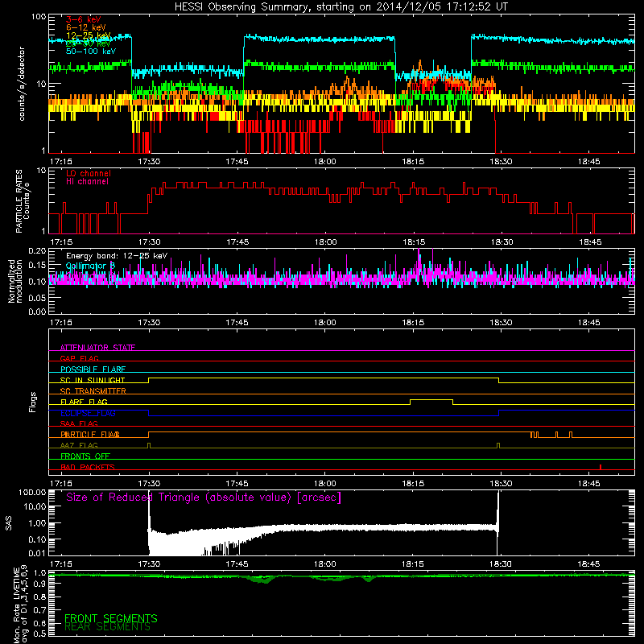Select the Collimator 8 legend label

tap(90, 266)
